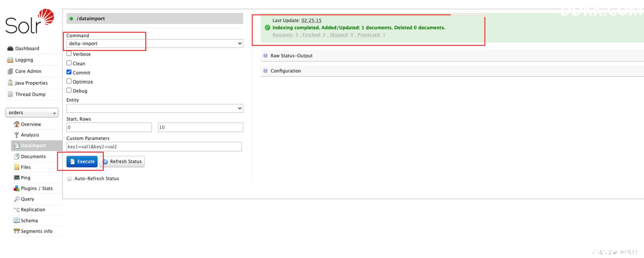Focus the Custom Parameters field
Image resolution: width=644 pixels, height=258 pixels.
click(154, 146)
